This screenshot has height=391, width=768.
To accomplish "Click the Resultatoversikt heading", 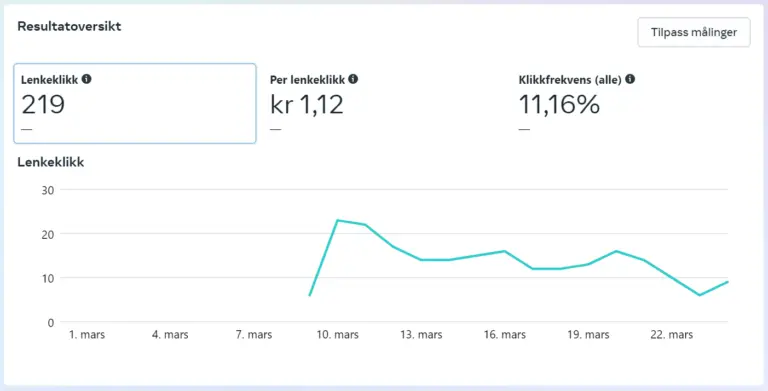I will pyautogui.click(x=69, y=26).
